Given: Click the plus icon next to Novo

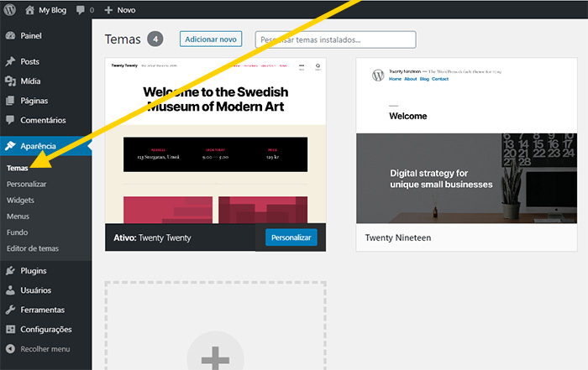Looking at the screenshot, I should coord(108,10).
